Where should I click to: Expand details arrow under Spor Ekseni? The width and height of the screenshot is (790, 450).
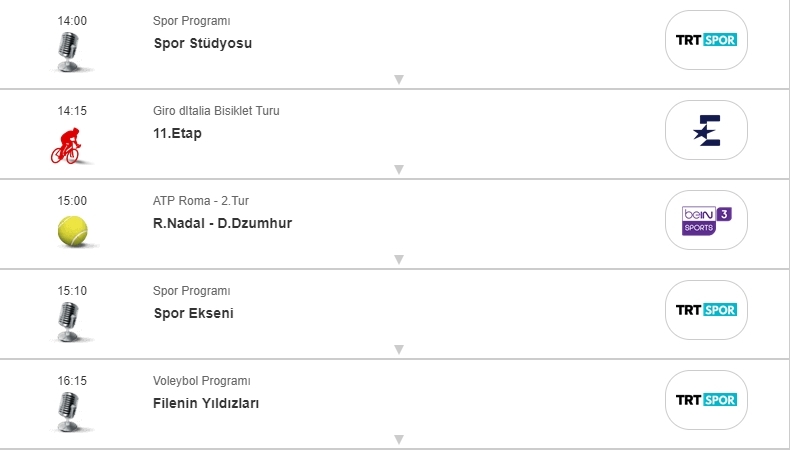pyautogui.click(x=398, y=349)
